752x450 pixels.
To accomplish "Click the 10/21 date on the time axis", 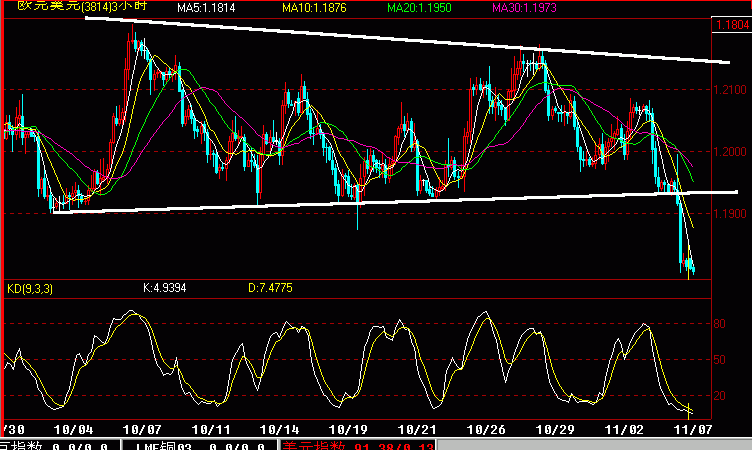I will point(417,429).
